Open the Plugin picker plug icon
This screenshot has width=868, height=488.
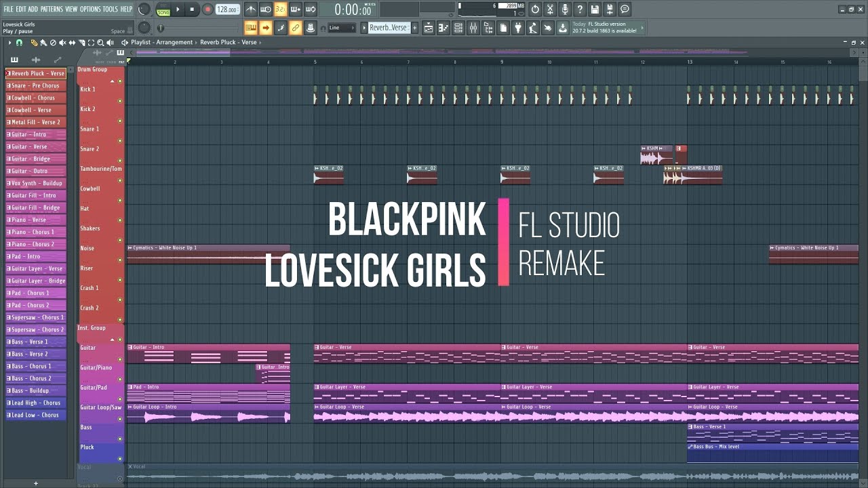coord(518,28)
